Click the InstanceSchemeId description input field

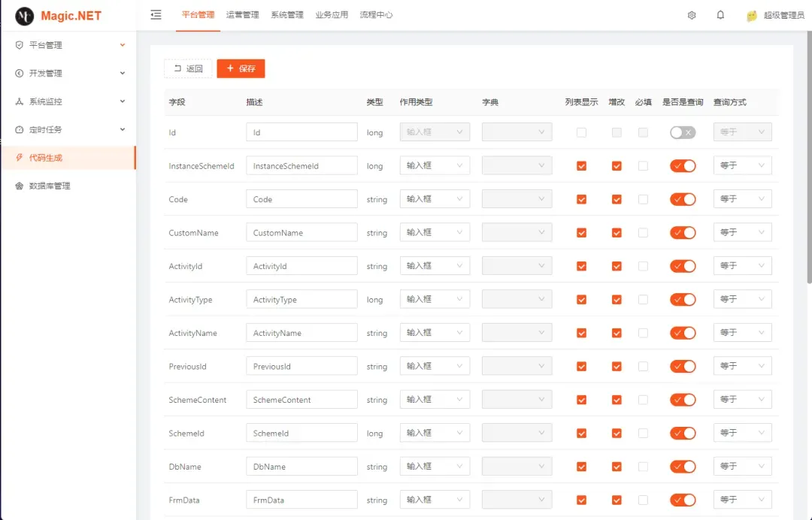(x=301, y=165)
